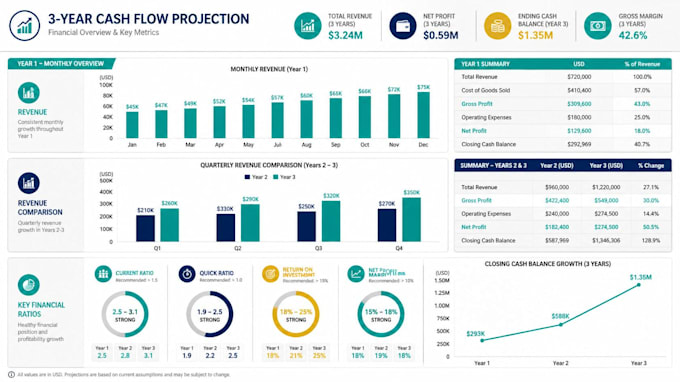680x382 pixels.
Task: Click the $1,346,306 closing cash cell
Action: [x=606, y=240]
